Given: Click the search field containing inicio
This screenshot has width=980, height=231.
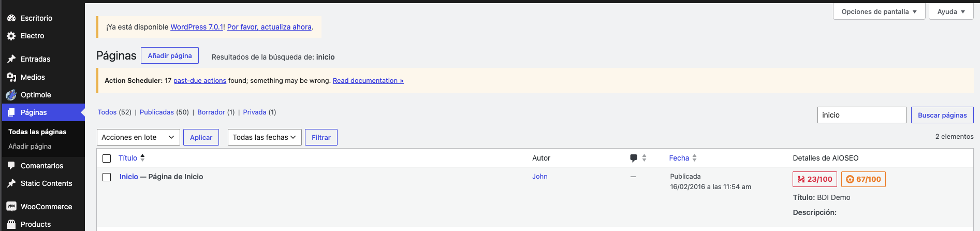Looking at the screenshot, I should (x=862, y=115).
